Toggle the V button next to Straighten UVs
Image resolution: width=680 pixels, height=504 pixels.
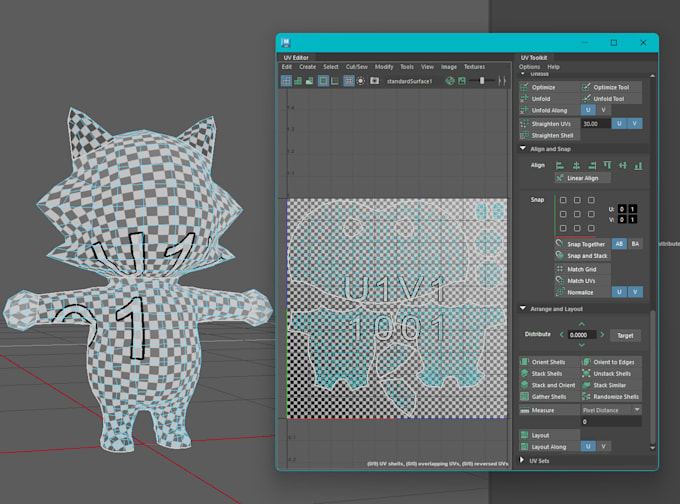635,124
